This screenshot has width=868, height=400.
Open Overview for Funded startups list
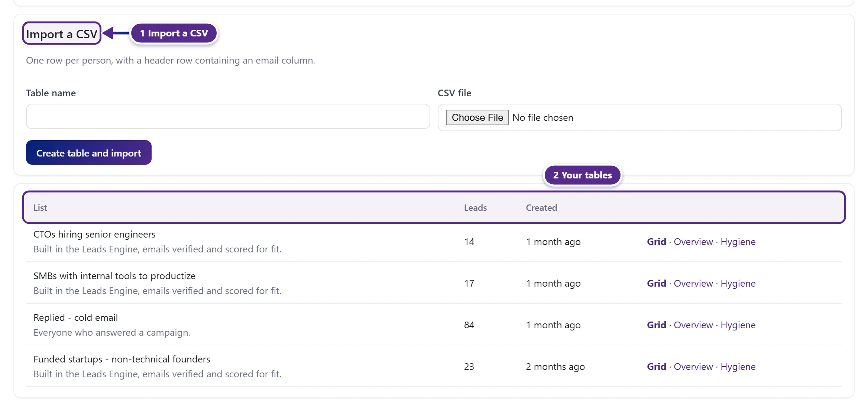point(693,367)
